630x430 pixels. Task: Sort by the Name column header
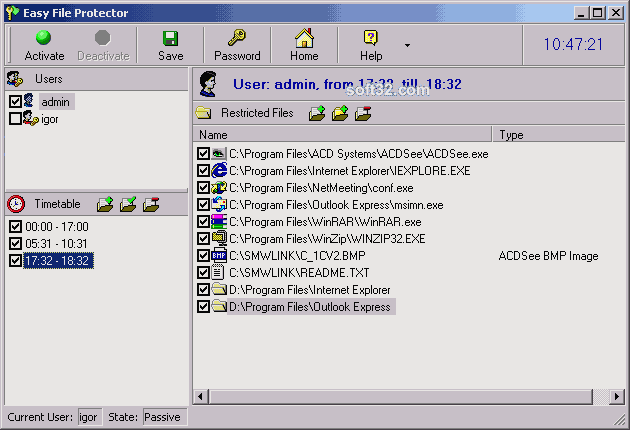(342, 135)
